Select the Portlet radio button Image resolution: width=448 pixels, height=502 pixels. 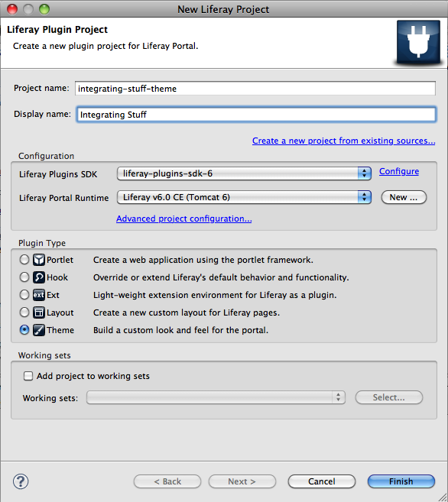24,260
